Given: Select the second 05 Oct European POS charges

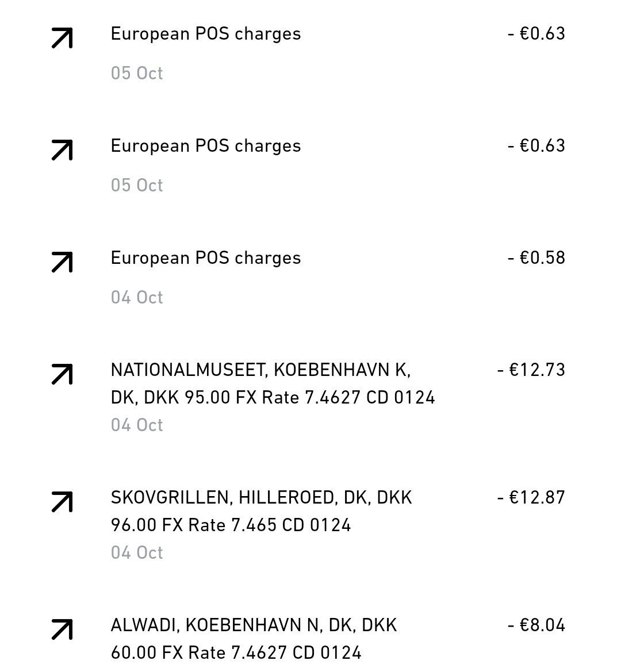Looking at the screenshot, I should point(205,146).
